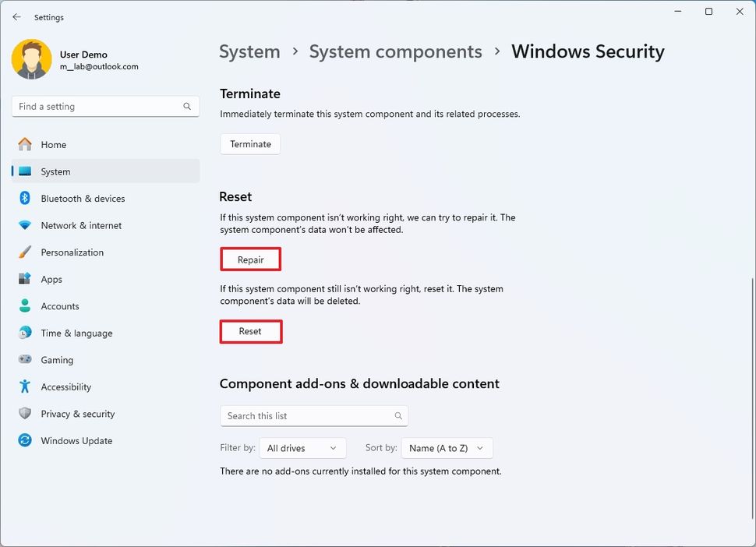Click the Privacy & security shield icon
This screenshot has height=547, width=756.
click(25, 414)
